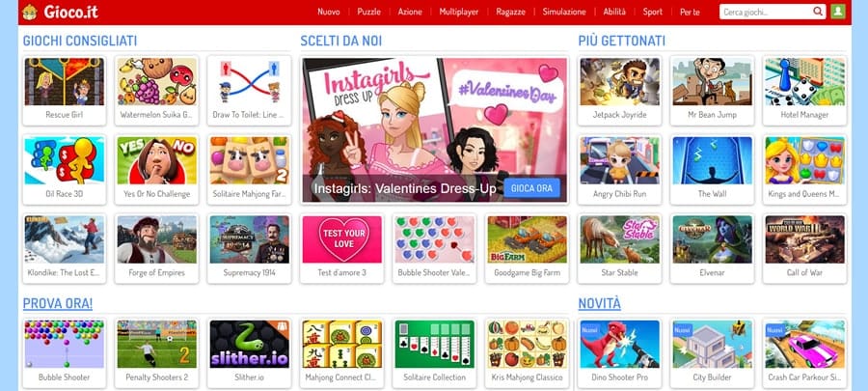Go to the Nuovo menu section

(x=329, y=12)
